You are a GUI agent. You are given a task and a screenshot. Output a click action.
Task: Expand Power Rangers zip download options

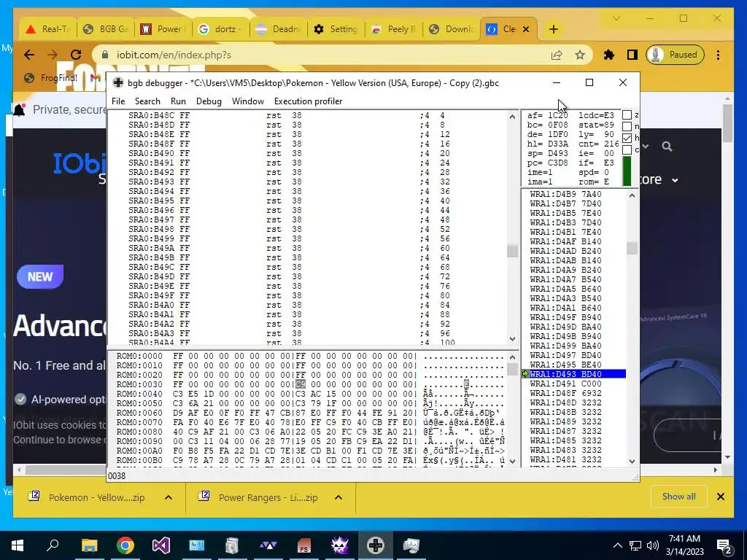(x=338, y=497)
